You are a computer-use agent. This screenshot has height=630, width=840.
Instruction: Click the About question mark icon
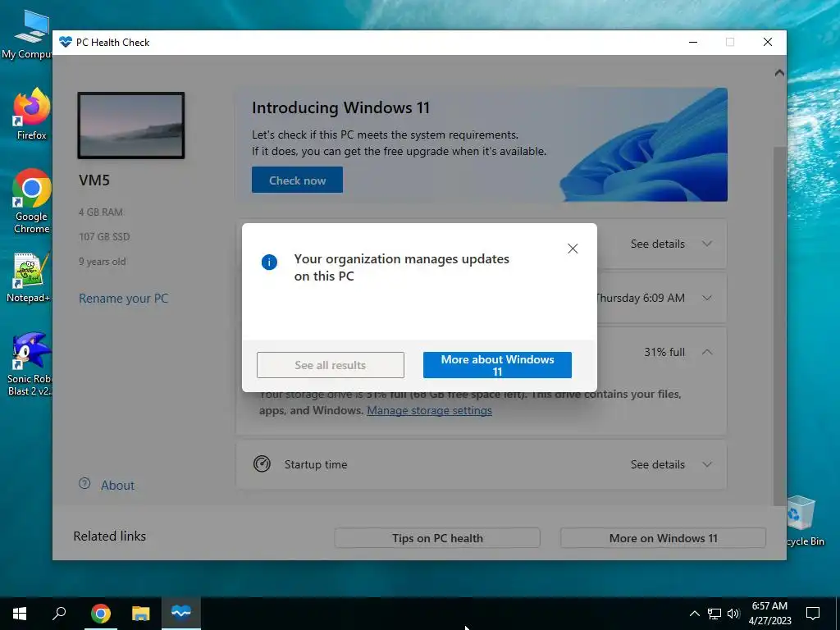84,484
